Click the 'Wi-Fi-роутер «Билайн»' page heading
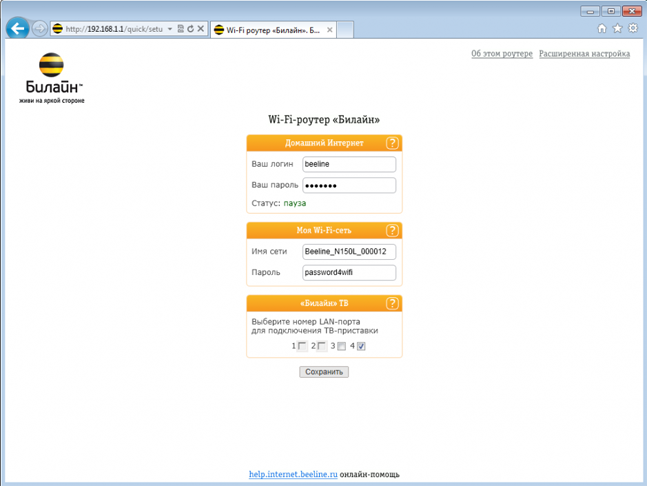 point(324,120)
